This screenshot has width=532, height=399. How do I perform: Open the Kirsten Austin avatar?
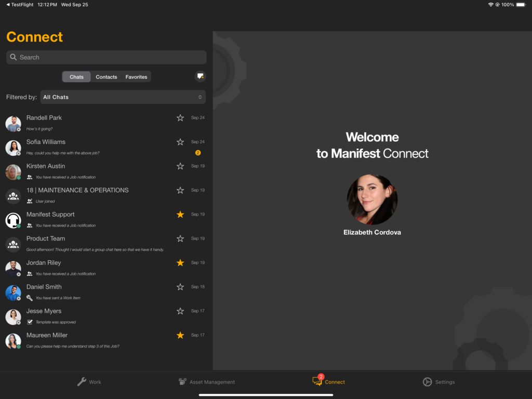point(13,171)
